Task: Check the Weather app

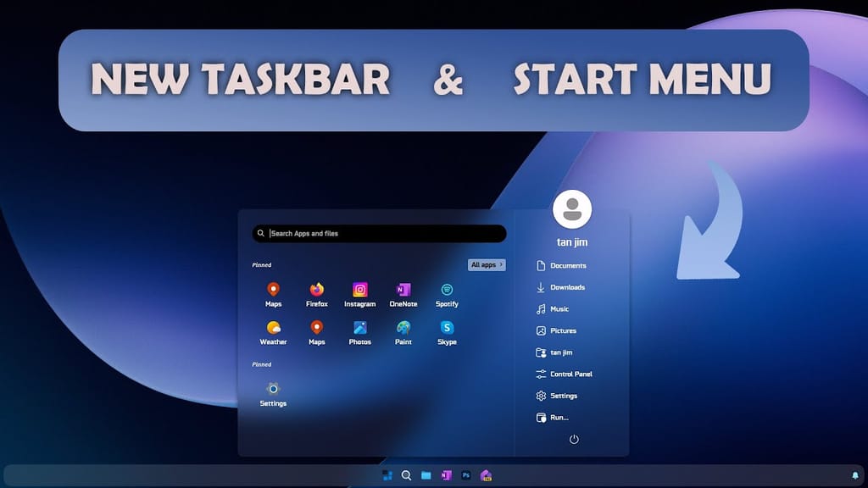Action: pos(272,330)
